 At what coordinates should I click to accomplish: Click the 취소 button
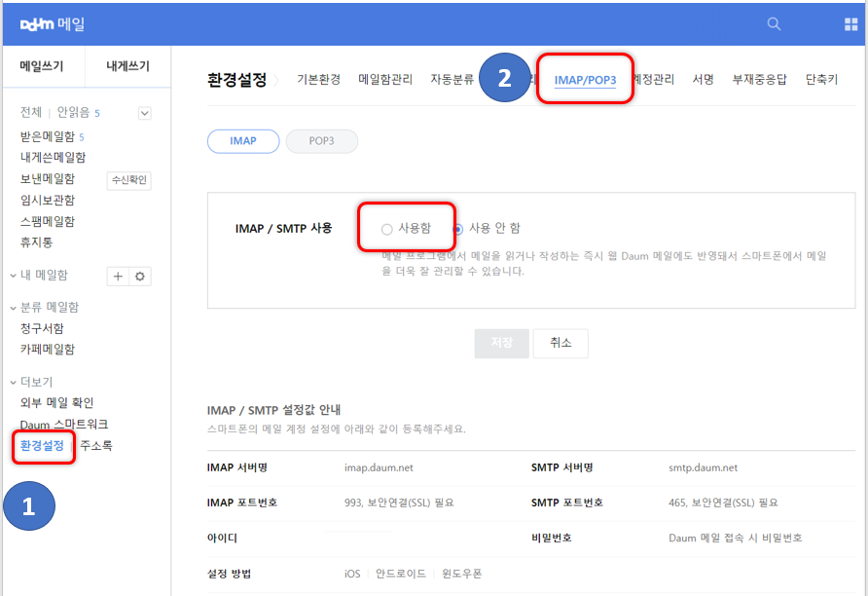click(561, 343)
